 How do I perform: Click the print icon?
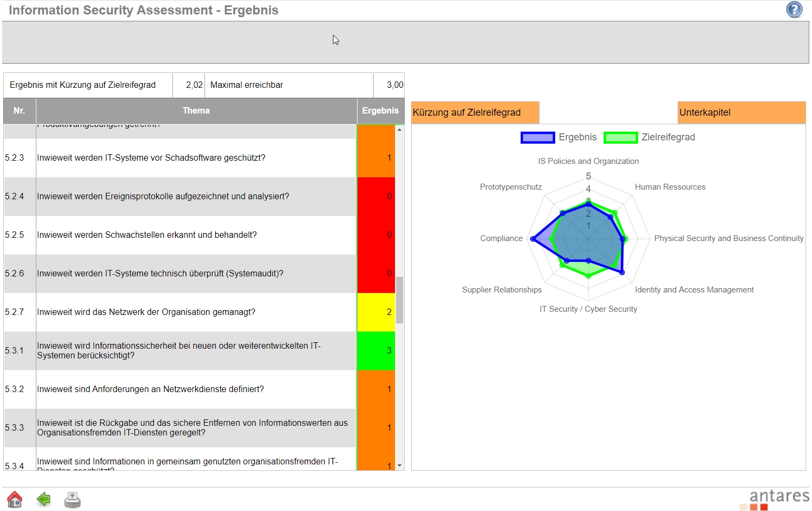[x=72, y=499]
